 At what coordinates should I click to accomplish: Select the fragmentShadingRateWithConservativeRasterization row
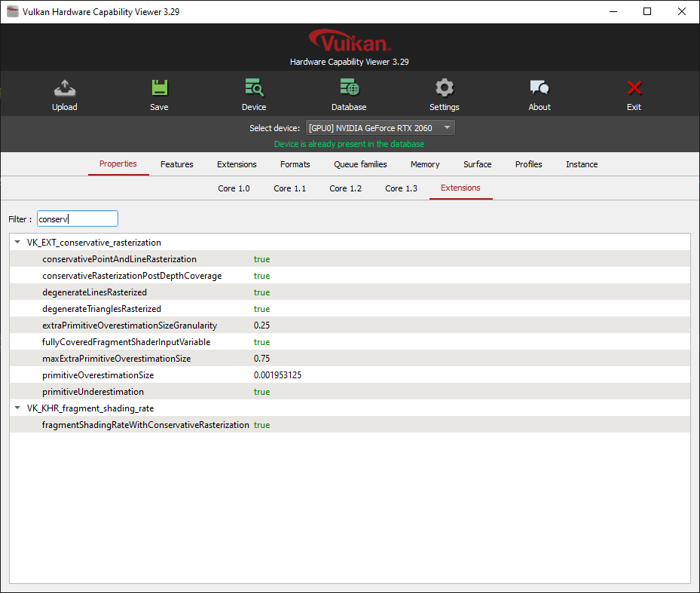[x=350, y=425]
